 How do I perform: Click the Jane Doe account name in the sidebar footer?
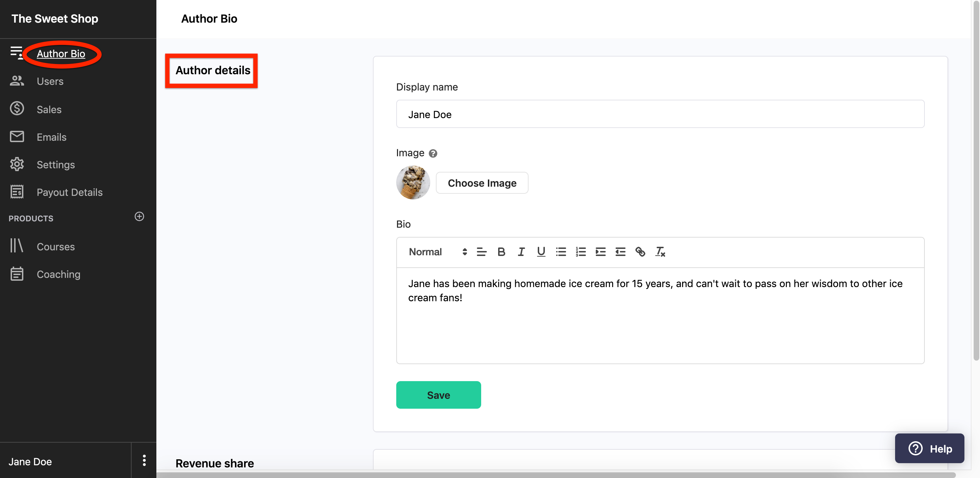coord(30,461)
